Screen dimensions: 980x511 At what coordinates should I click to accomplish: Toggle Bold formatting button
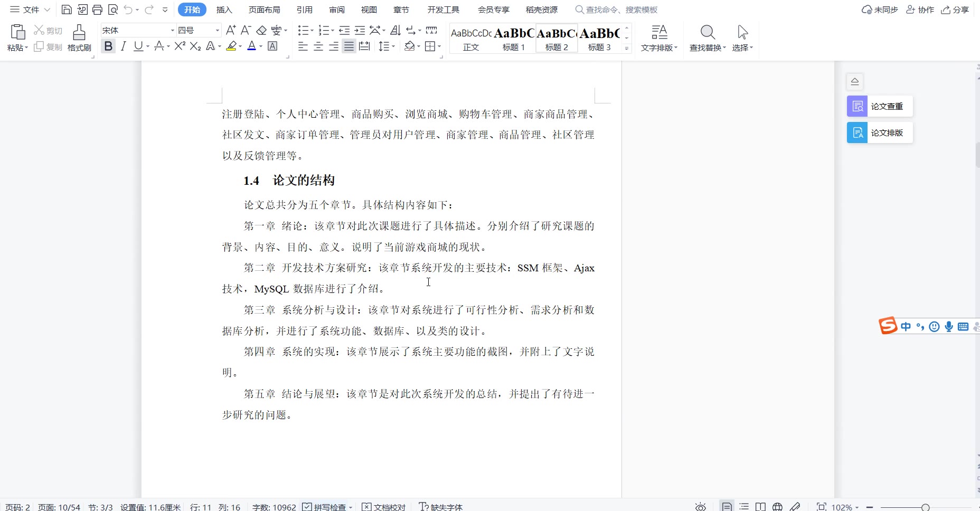point(108,46)
